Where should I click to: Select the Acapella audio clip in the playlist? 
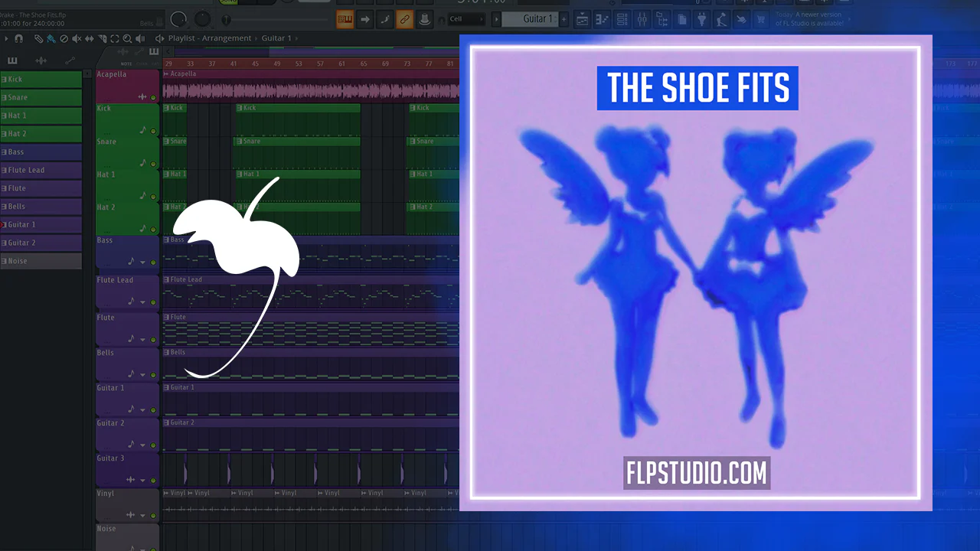pos(311,87)
